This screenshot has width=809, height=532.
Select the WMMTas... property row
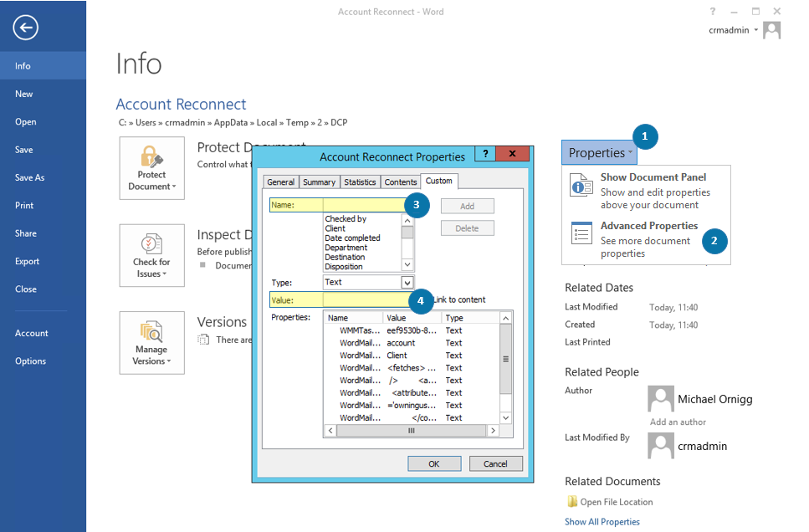coord(412,330)
